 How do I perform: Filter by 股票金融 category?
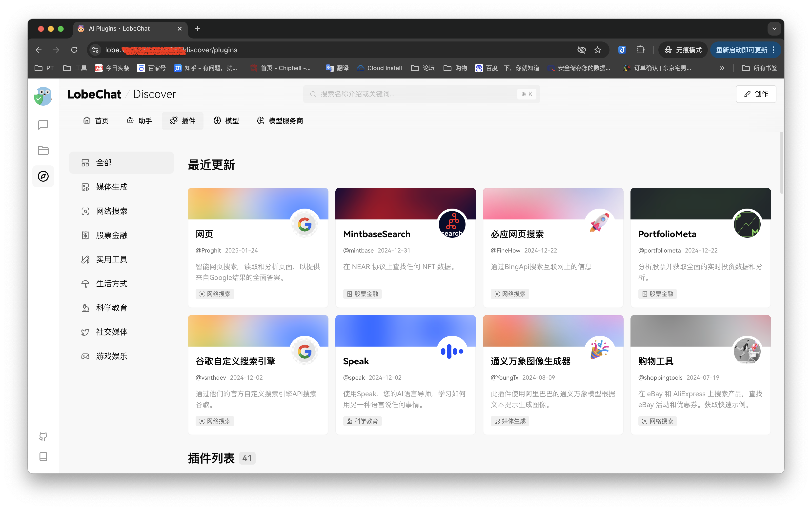122,235
